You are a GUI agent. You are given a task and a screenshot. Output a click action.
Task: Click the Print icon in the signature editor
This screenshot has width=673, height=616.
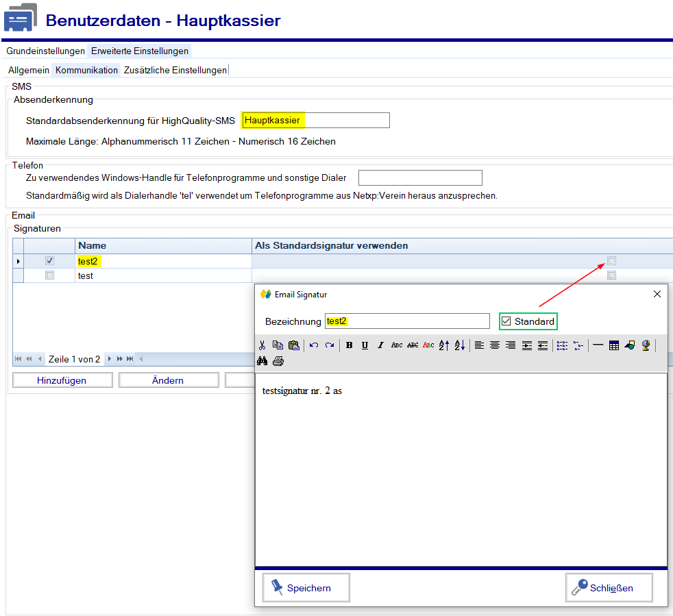(278, 360)
